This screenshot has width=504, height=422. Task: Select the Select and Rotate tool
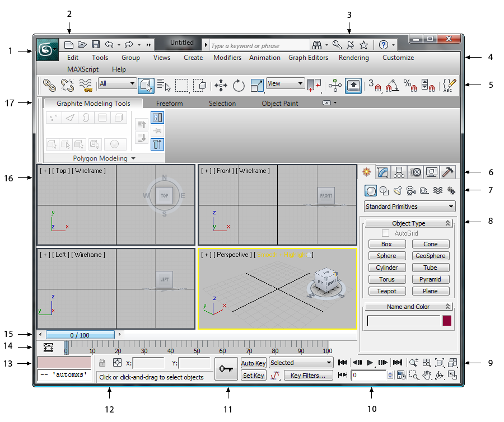tap(239, 85)
